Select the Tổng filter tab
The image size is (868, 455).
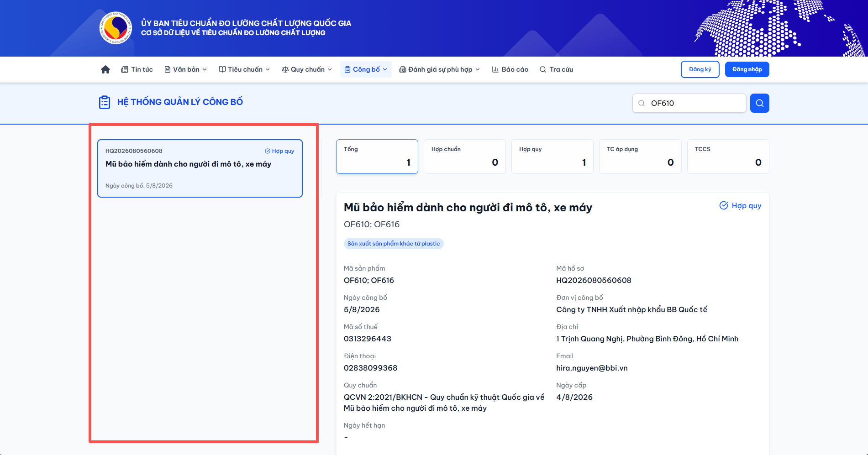(377, 157)
